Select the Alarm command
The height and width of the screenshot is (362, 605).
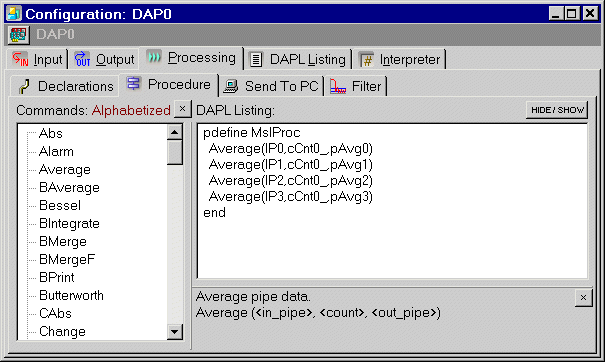click(x=56, y=151)
